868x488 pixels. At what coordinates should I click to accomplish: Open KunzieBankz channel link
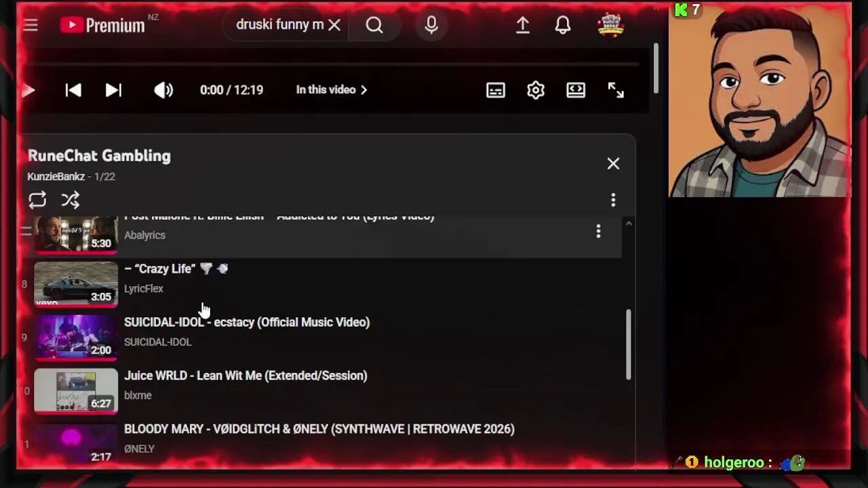[x=56, y=176]
